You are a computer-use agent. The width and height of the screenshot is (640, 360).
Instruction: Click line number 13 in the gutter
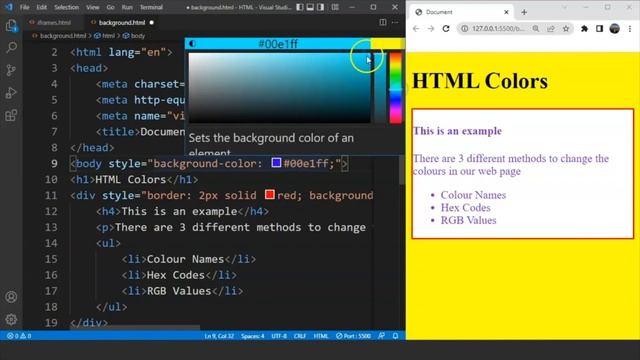point(51,227)
